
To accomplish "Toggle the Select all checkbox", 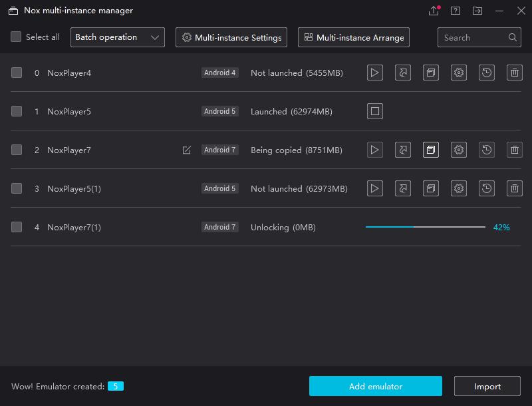I will click(17, 37).
